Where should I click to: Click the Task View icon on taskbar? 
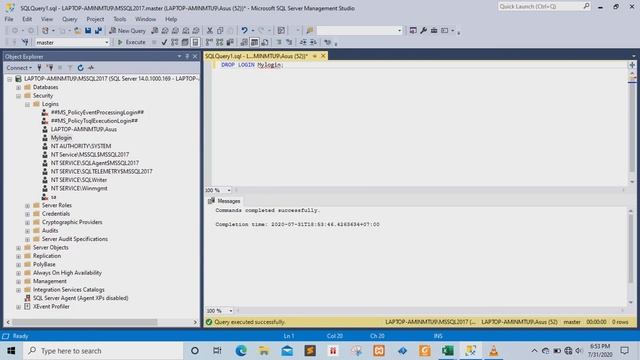click(x=217, y=351)
